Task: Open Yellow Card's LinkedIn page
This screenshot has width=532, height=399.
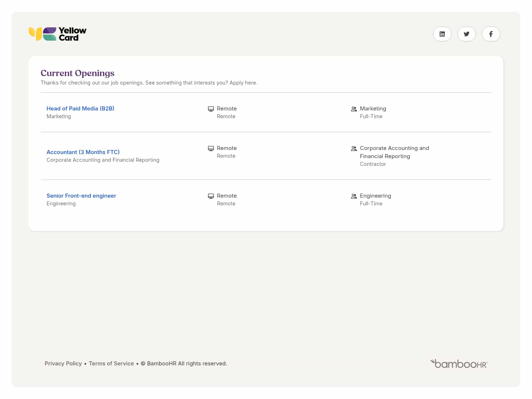Action: [442, 34]
